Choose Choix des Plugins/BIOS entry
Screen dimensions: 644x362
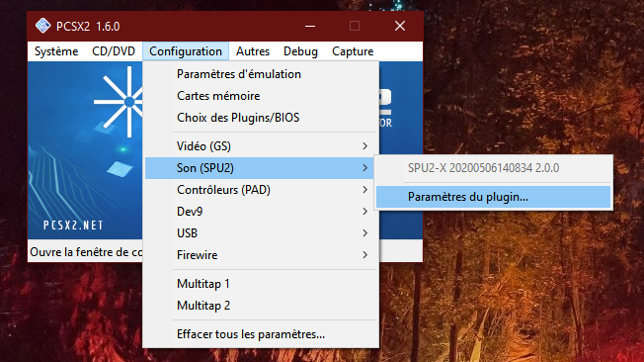point(261,118)
